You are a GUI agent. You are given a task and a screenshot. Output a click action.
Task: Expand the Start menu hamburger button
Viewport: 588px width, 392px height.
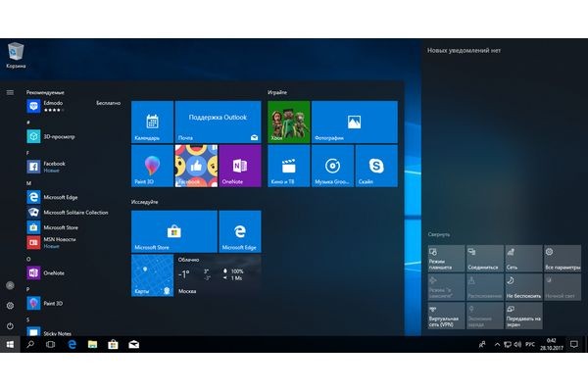coord(10,92)
